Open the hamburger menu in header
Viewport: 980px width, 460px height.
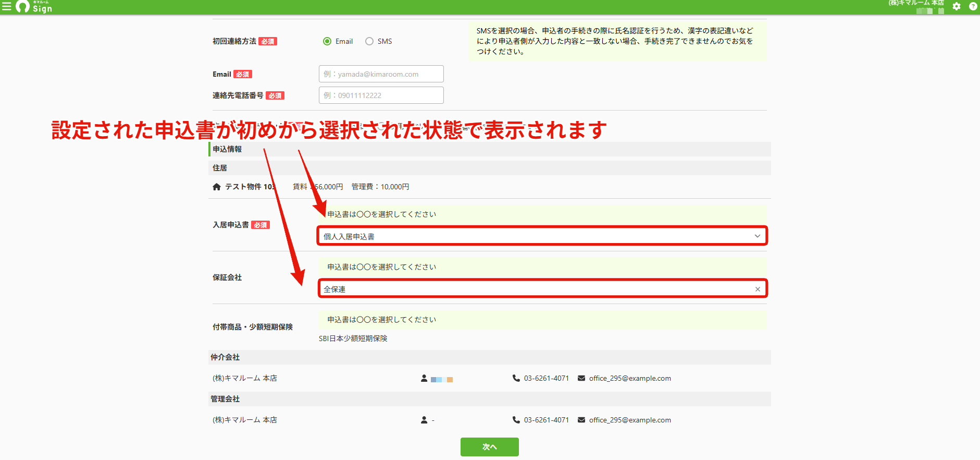[x=7, y=7]
